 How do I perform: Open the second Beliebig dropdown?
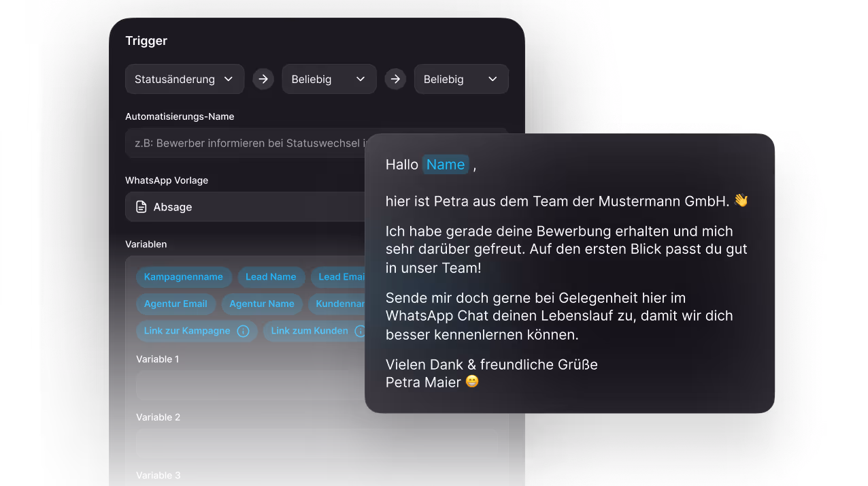(x=461, y=78)
